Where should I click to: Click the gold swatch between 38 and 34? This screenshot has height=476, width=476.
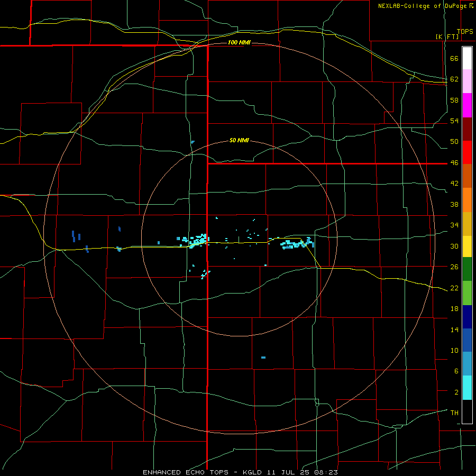point(467,224)
